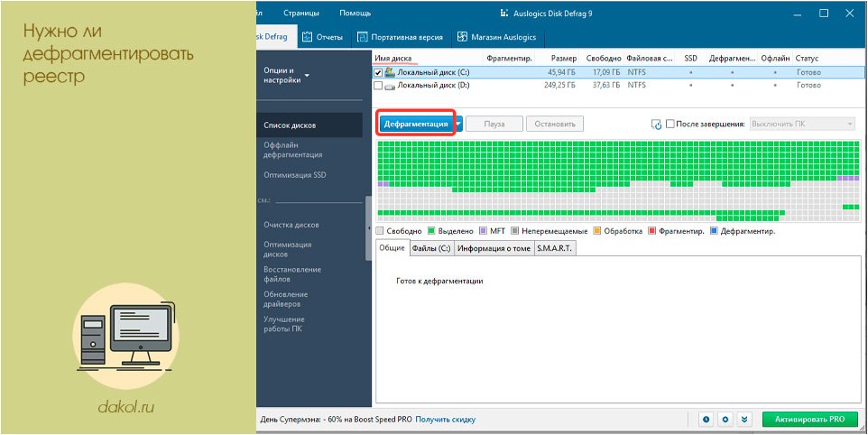
Task: Open the Магазин Auslogics tab
Action: point(498,37)
